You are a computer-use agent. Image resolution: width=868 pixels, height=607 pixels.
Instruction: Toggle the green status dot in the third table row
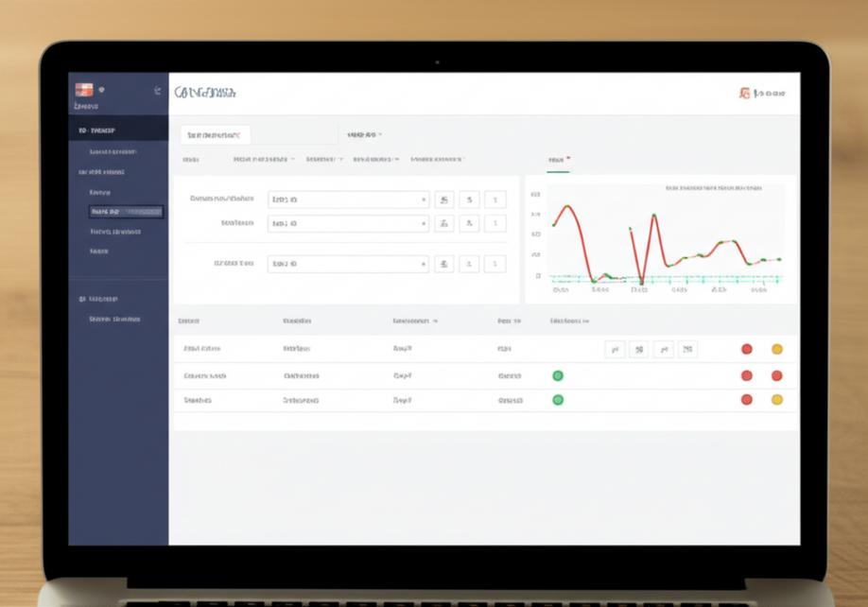tap(558, 400)
